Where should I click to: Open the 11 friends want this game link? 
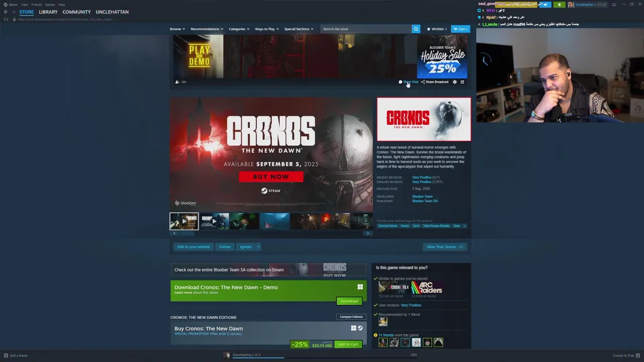(386, 335)
